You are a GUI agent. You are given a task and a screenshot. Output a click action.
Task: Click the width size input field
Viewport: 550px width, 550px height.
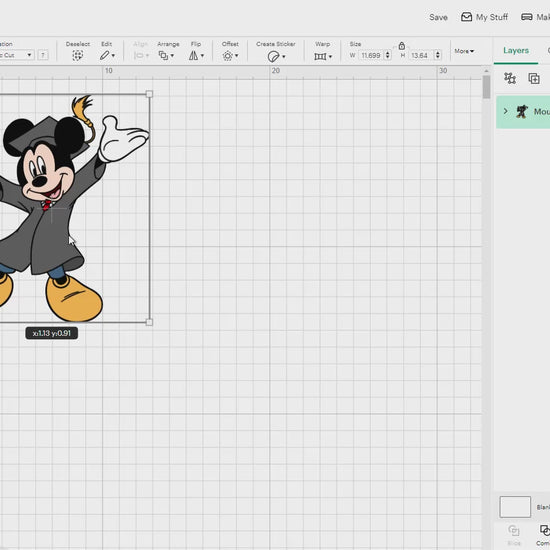(x=371, y=55)
